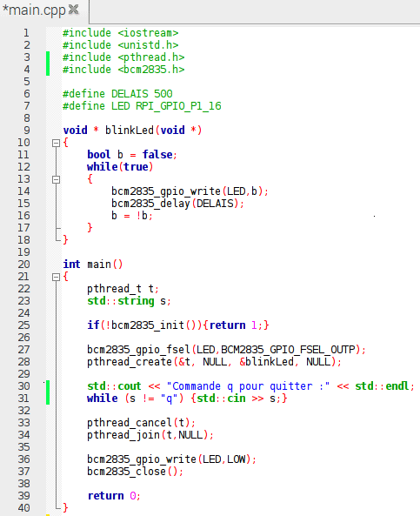The width and height of the screenshot is (420, 516).
Task: Click on 'return 0;' line
Action: tap(114, 496)
